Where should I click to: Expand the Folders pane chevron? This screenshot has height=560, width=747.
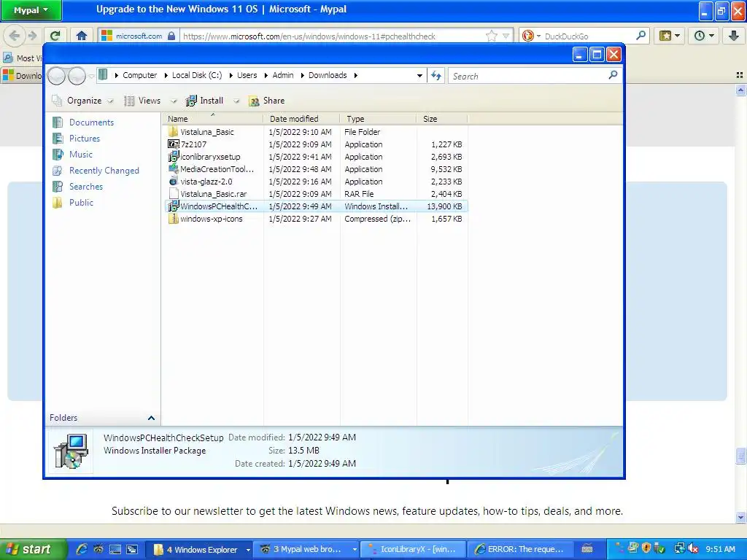tap(151, 418)
